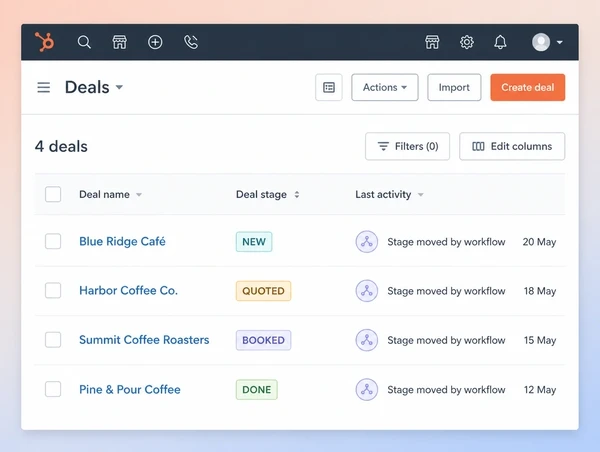The image size is (600, 452).
Task: Click the workflow icon in Blue Ridge Café row
Action: pos(367,242)
